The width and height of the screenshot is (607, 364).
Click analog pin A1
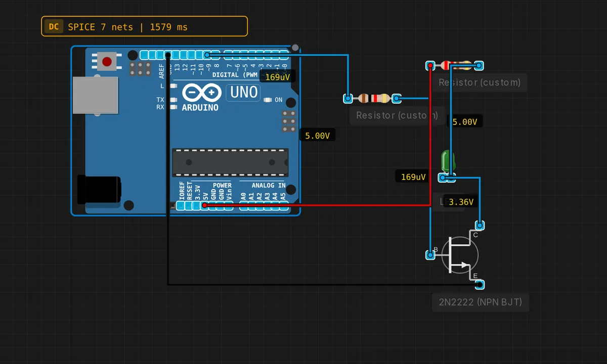[x=252, y=205]
